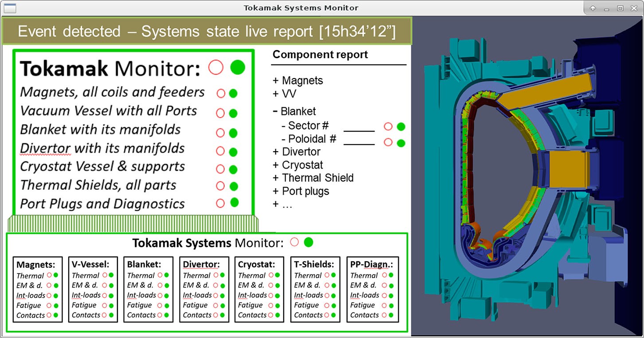Expand Thermal Shield in Component report
The height and width of the screenshot is (338, 644).
pos(276,178)
